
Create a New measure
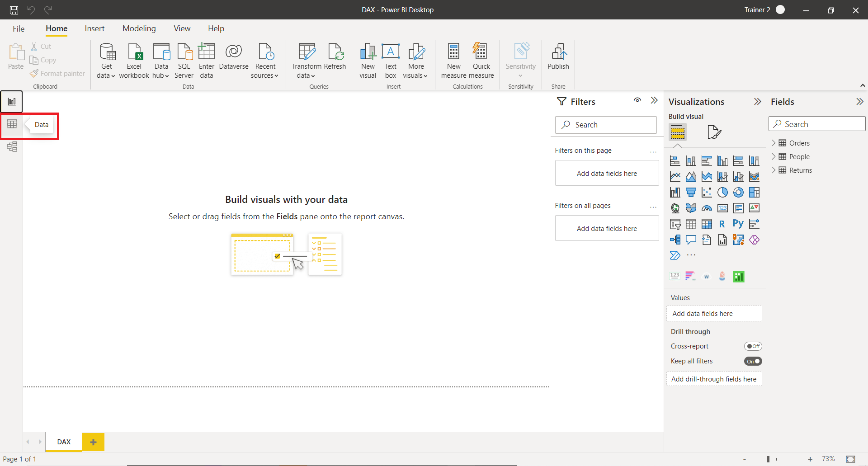pos(453,60)
